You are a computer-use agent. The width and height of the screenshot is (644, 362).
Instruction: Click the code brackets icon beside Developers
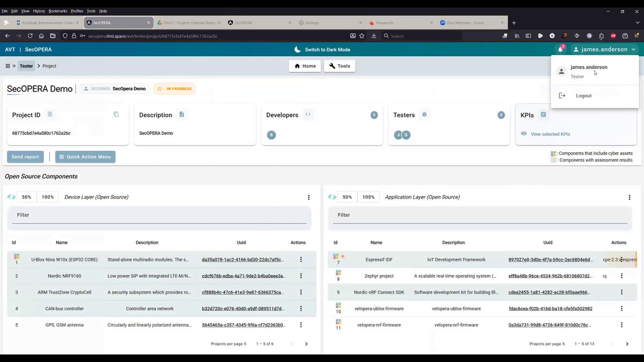pyautogui.click(x=308, y=114)
